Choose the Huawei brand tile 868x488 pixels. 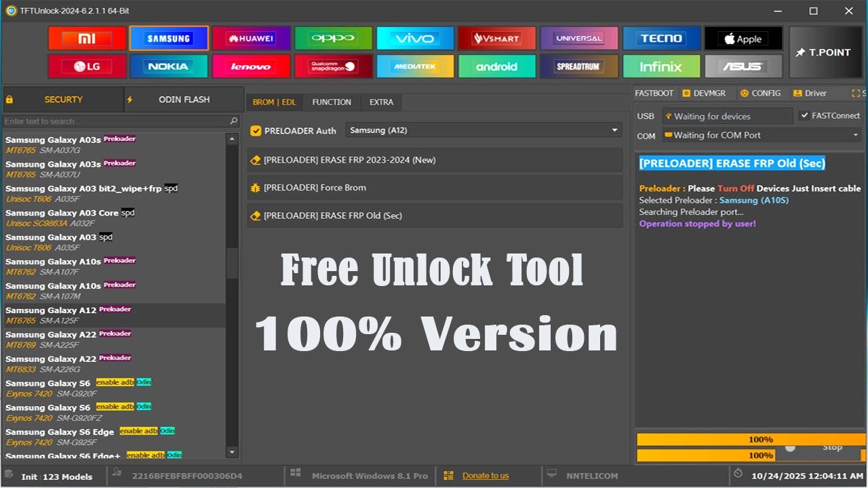(251, 38)
